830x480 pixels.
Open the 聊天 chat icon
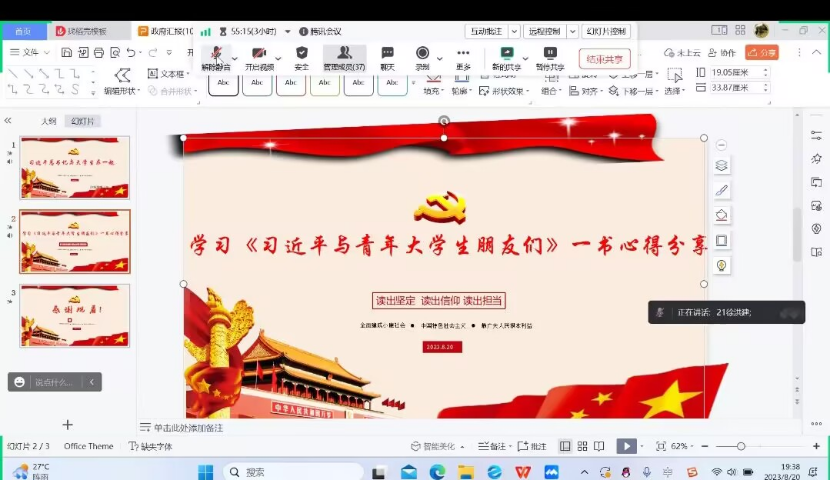coord(387,56)
